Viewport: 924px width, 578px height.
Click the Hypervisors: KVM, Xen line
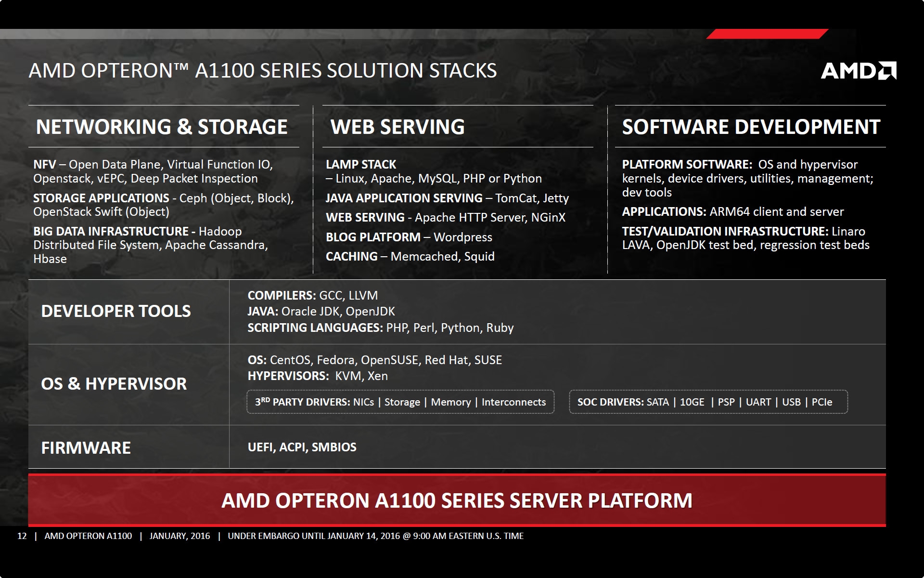pyautogui.click(x=318, y=376)
